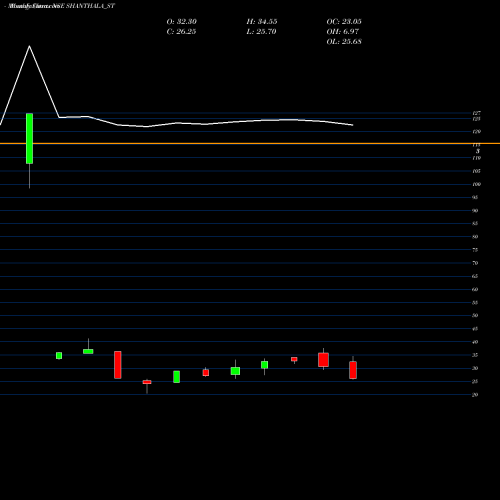Click the long red candle spanning 36 to 26
The image size is (500, 500).
click(118, 365)
